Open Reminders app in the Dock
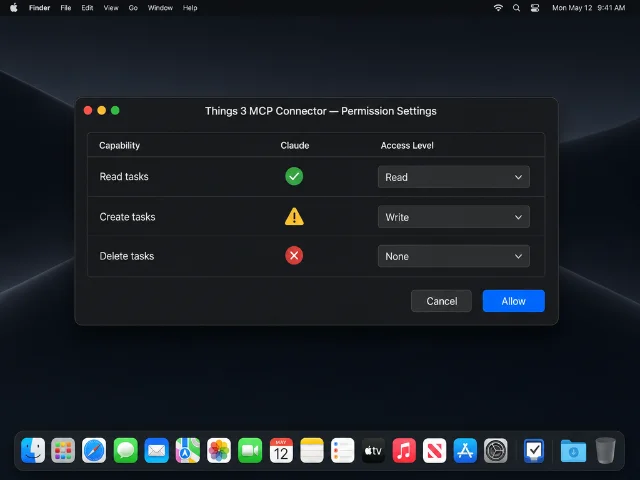Viewport: 640px width, 480px height. 342,451
